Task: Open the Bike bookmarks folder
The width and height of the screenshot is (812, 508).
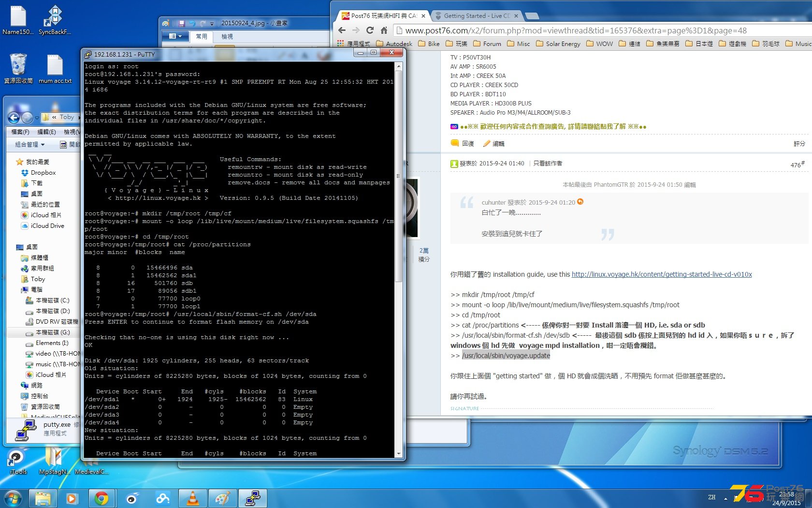Action: (429, 44)
